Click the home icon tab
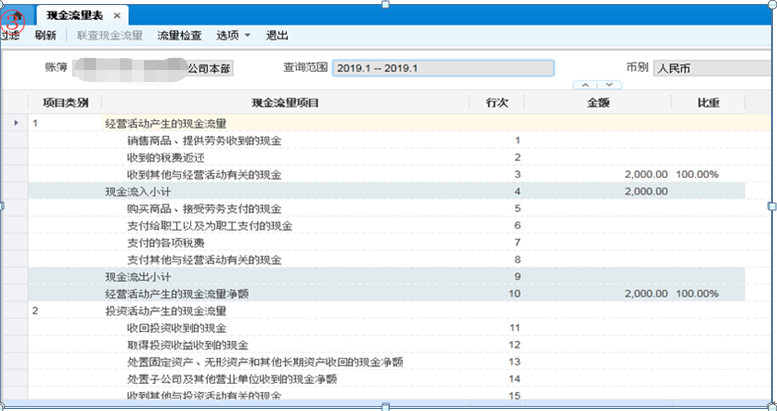Viewport: 777px width, 411px height. point(15,16)
